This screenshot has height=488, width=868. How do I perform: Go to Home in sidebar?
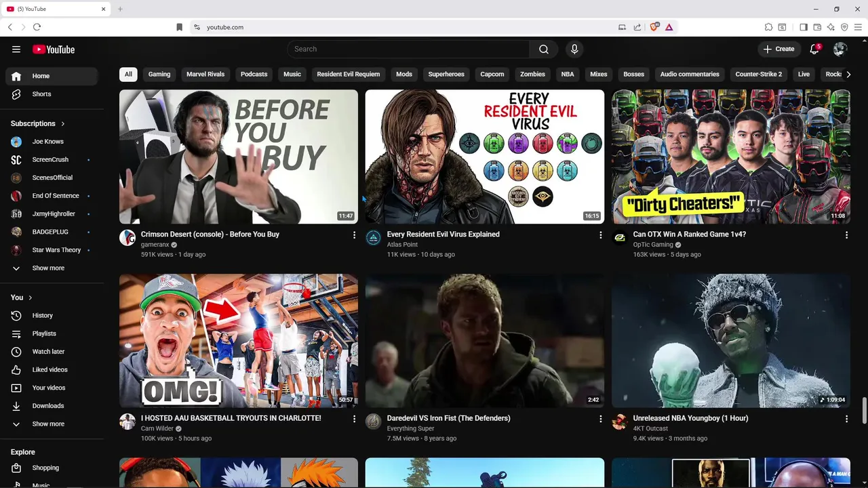coord(52,76)
